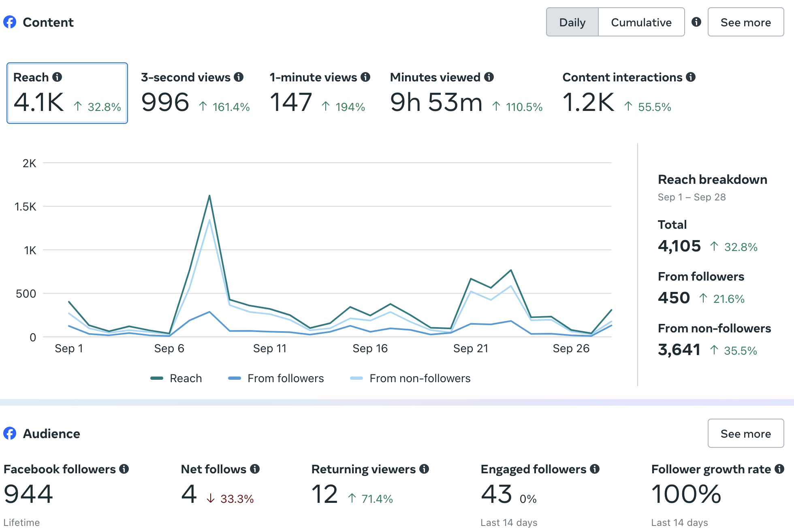Click info icon beside Engaged followers
The image size is (794, 532).
coord(595,469)
